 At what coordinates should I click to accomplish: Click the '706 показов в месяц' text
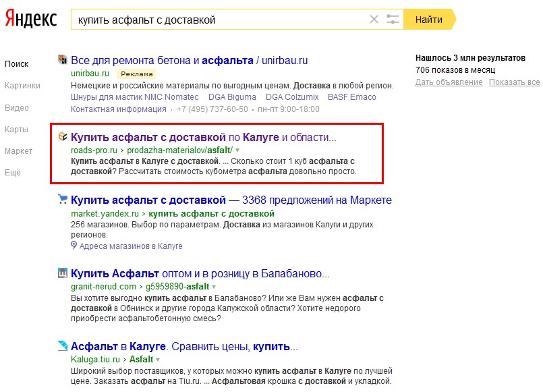pyautogui.click(x=455, y=70)
